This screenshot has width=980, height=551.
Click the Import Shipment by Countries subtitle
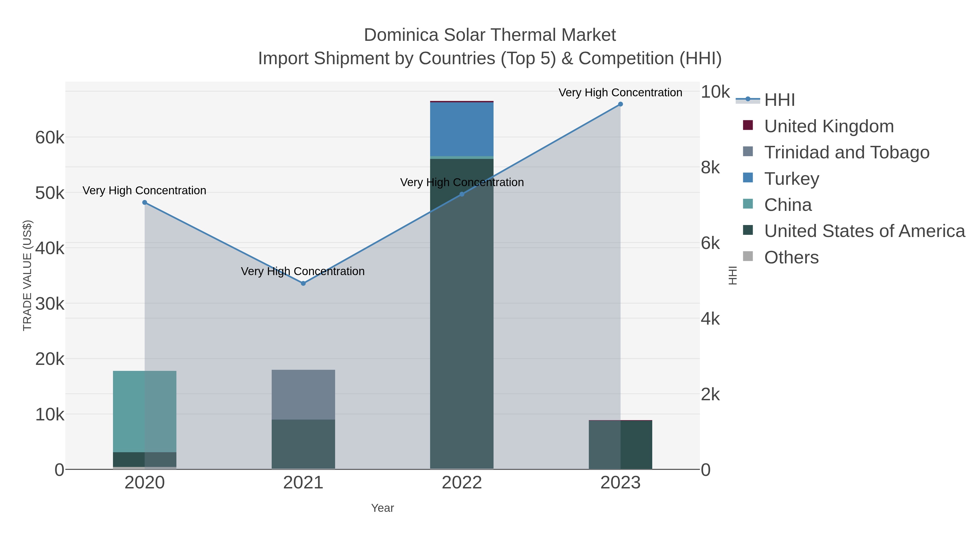click(x=490, y=59)
